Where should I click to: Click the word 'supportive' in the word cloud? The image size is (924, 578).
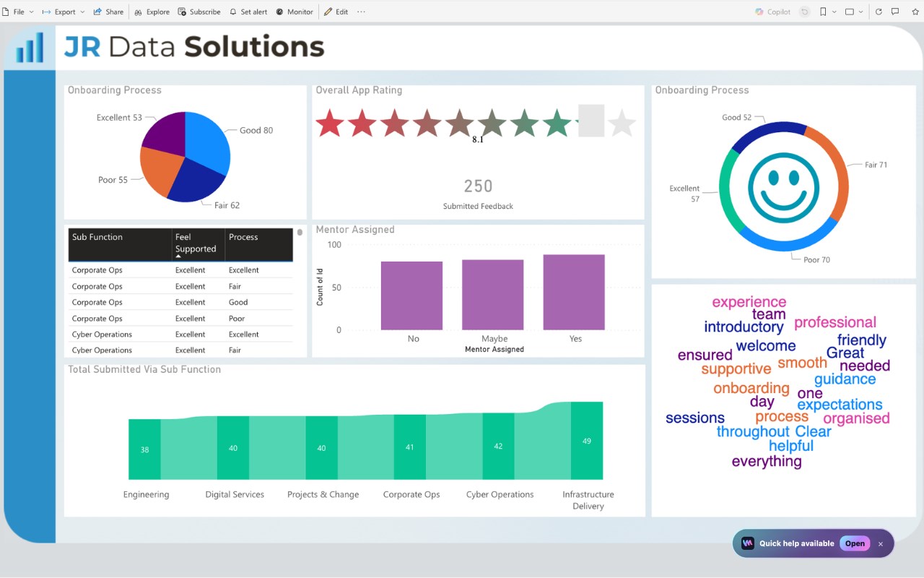(x=736, y=368)
